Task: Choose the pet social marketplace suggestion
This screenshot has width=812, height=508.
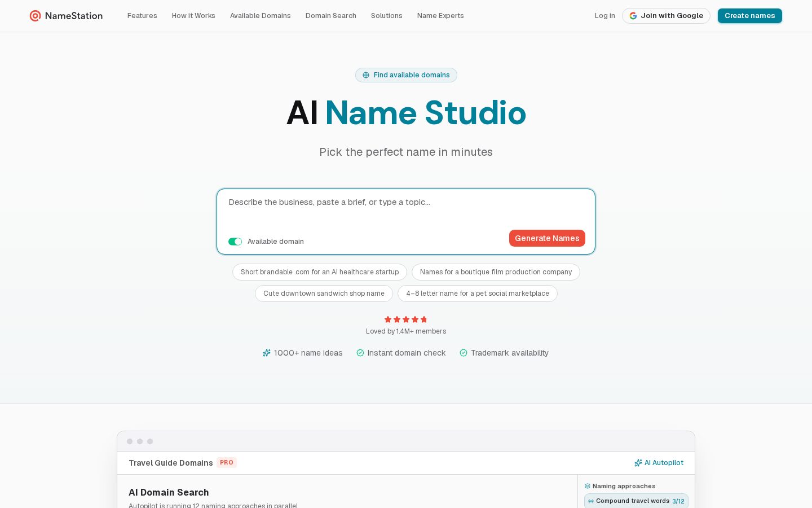Action: point(478,294)
